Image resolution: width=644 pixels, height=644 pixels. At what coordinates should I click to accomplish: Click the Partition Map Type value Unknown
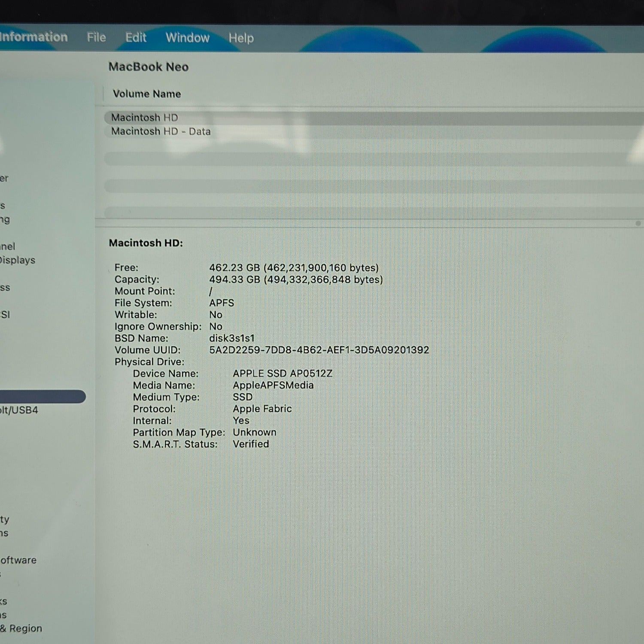click(255, 432)
